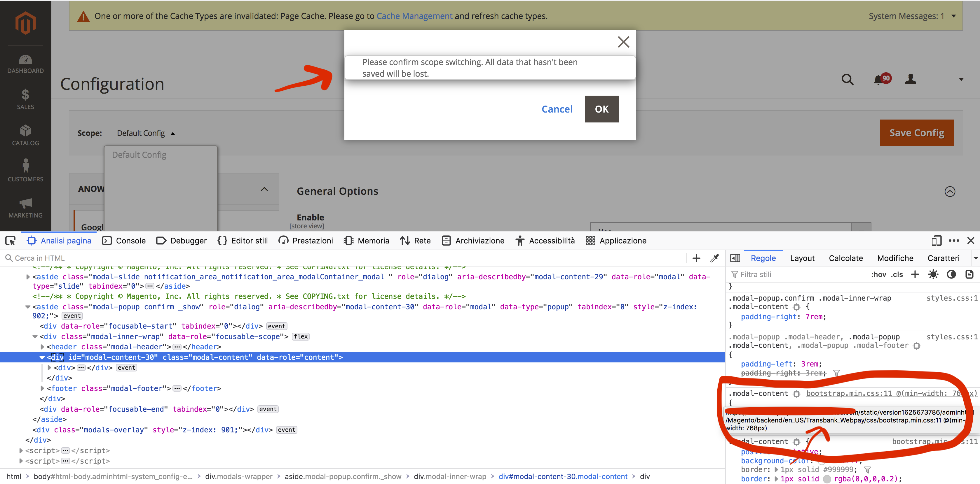Image resolution: width=980 pixels, height=484 pixels.
Task: Click the Catalog icon in the sidebar
Action: (x=25, y=135)
